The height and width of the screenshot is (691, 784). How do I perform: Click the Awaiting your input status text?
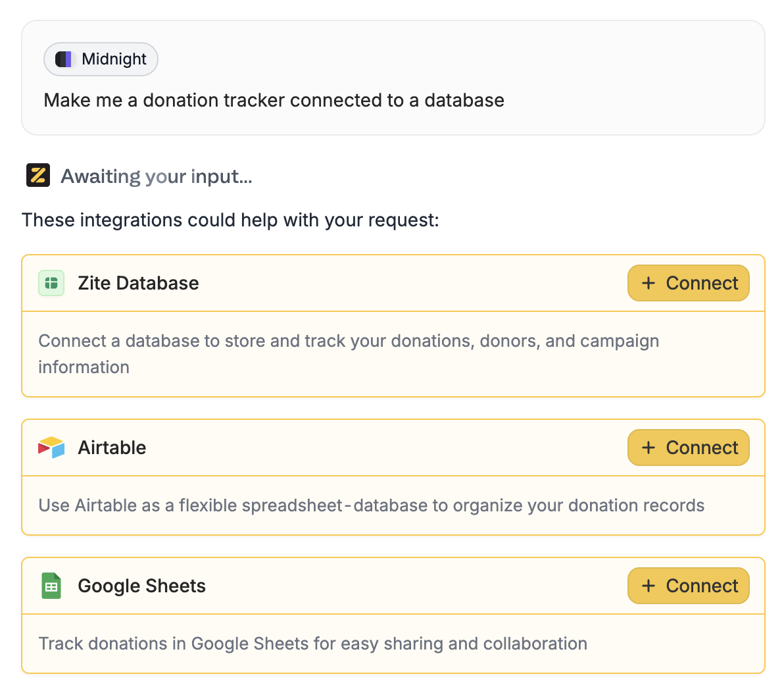(x=156, y=176)
